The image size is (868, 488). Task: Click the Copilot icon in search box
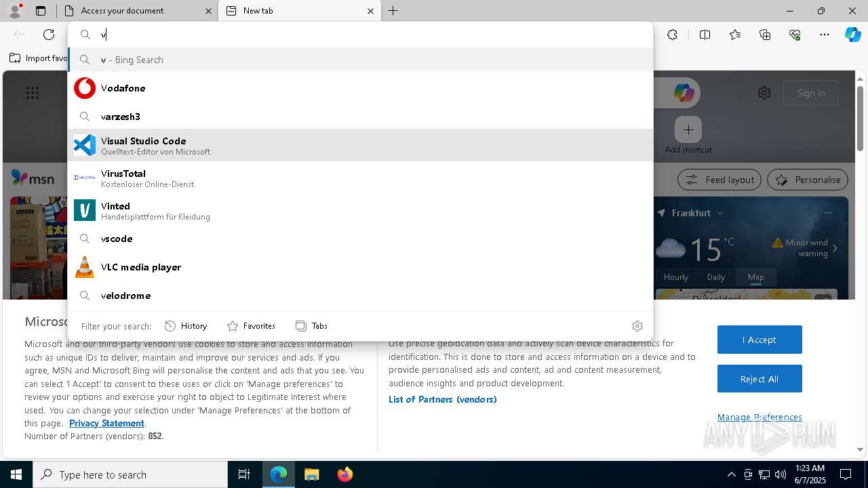click(x=684, y=93)
